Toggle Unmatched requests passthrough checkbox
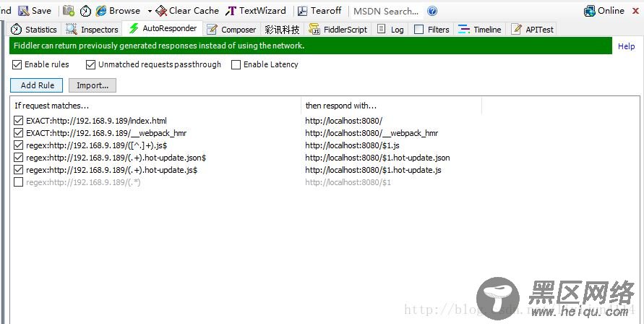This screenshot has width=644, height=324. [91, 64]
